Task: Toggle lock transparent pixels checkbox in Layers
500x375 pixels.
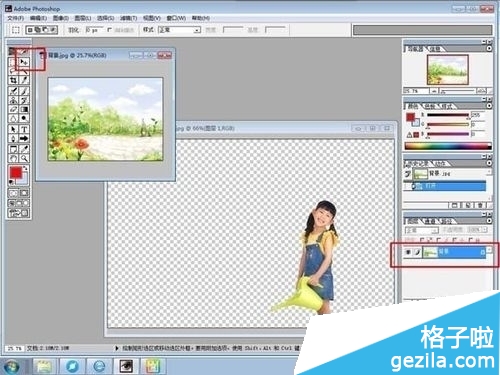Action: [422, 240]
